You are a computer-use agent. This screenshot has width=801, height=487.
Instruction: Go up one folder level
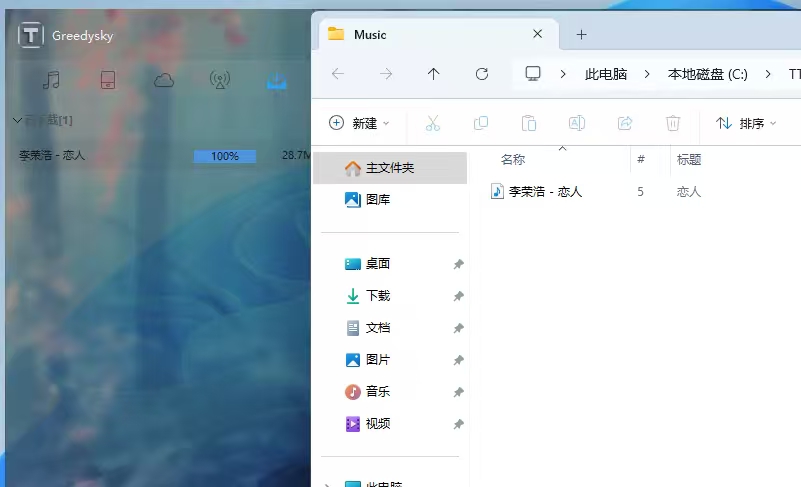click(x=433, y=74)
